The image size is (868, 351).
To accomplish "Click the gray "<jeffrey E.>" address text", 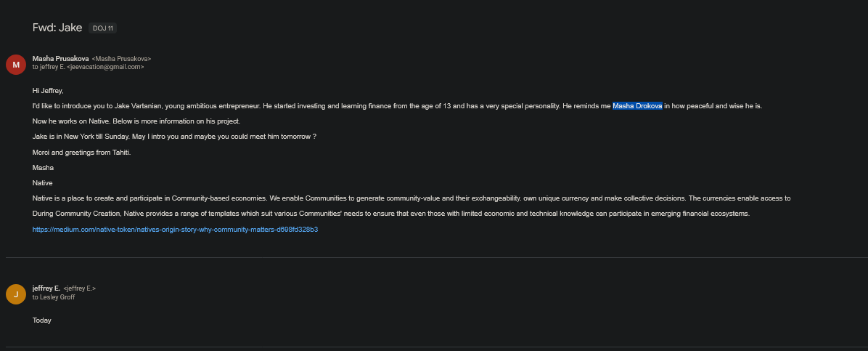I will [x=80, y=289].
